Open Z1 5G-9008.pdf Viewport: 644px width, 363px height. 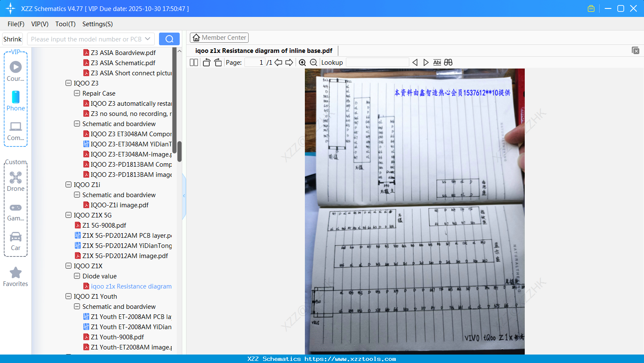coord(100,225)
